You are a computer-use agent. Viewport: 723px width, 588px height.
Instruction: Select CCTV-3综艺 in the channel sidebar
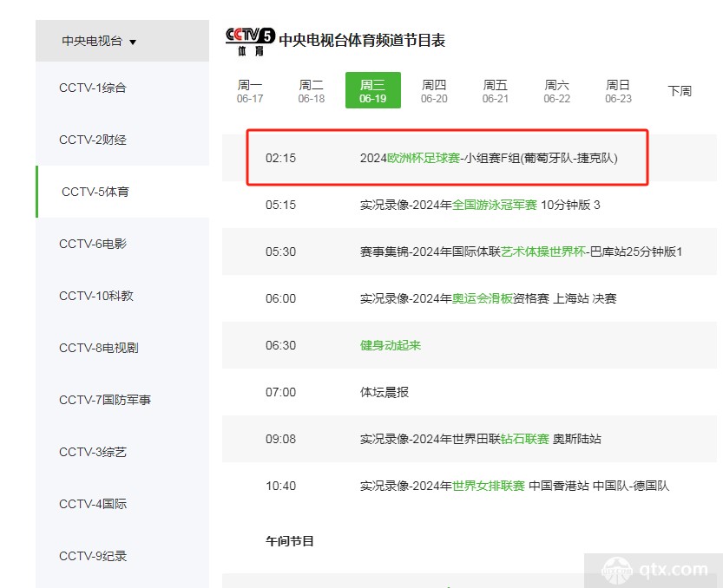coord(122,452)
